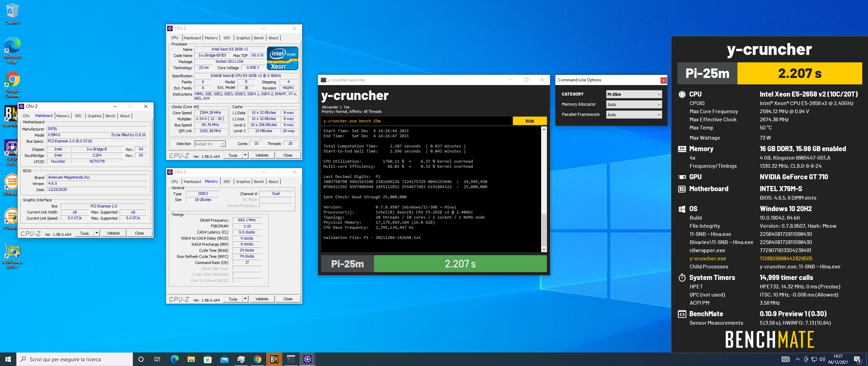868x366 pixels.
Task: Open the Google Chrome desktop shortcut
Action: 13,85
